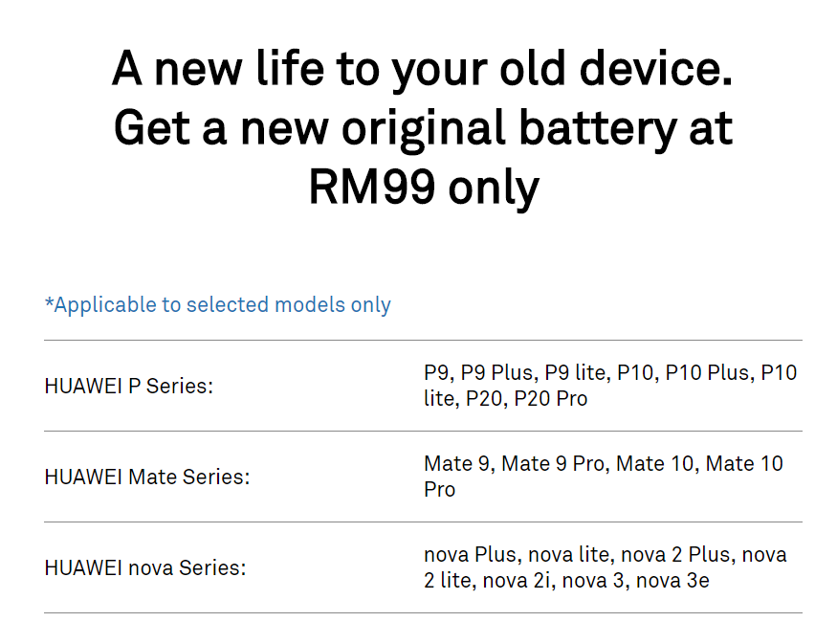Click "nova 3e" at the list end
This screenshot has width=837, height=644.
672,580
